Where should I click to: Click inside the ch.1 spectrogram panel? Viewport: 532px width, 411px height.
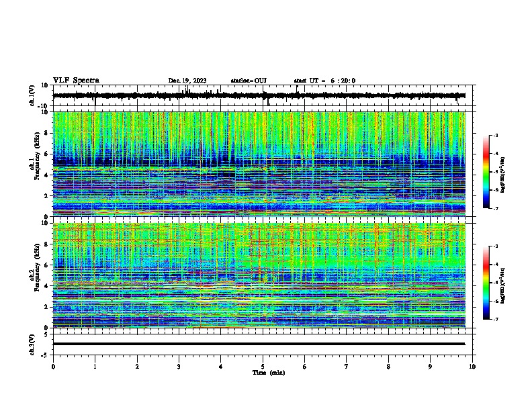click(259, 164)
